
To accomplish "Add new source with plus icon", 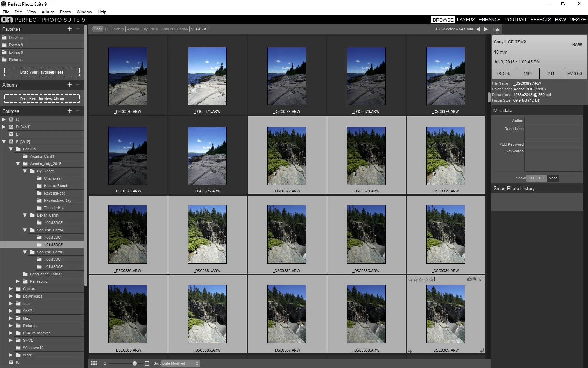I will pos(70,111).
